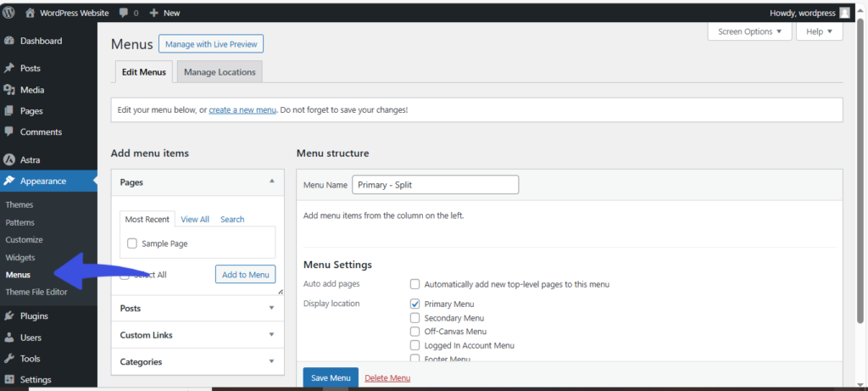Open Media label in sidebar
Image resolution: width=868 pixels, height=391 pixels.
coord(32,90)
